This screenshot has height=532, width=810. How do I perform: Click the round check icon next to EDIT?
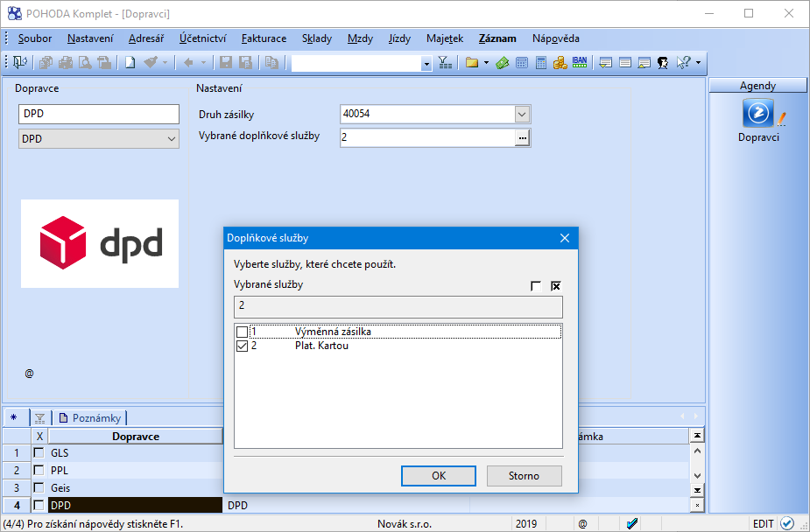[787, 524]
